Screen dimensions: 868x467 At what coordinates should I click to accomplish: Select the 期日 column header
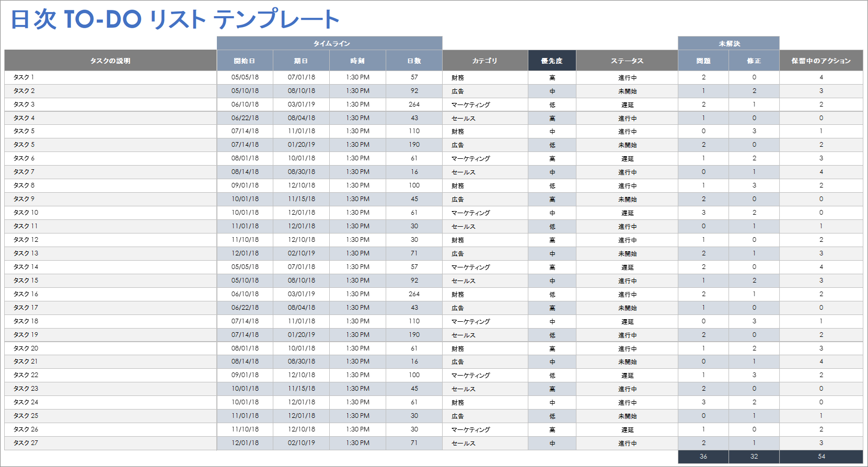coord(301,61)
